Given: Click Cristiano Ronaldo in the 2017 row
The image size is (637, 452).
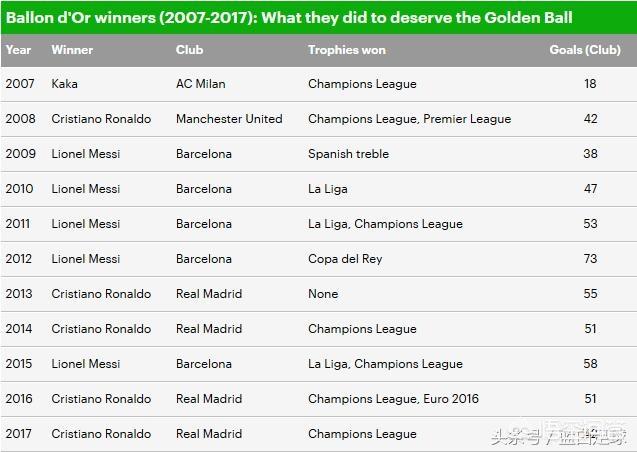Looking at the screenshot, I should [x=101, y=434].
